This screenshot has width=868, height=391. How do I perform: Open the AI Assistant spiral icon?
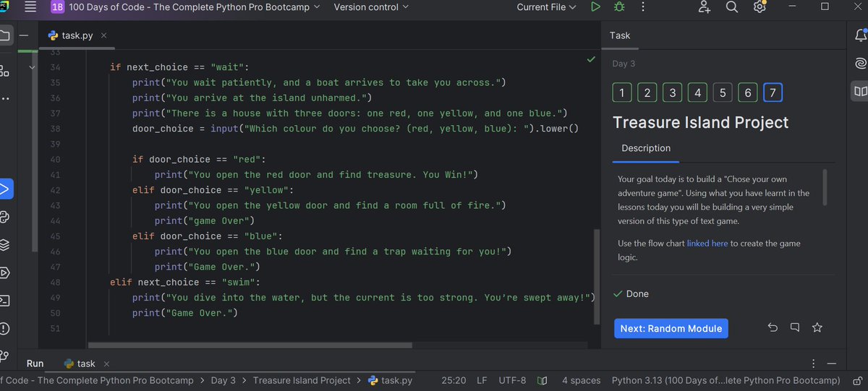tap(860, 64)
